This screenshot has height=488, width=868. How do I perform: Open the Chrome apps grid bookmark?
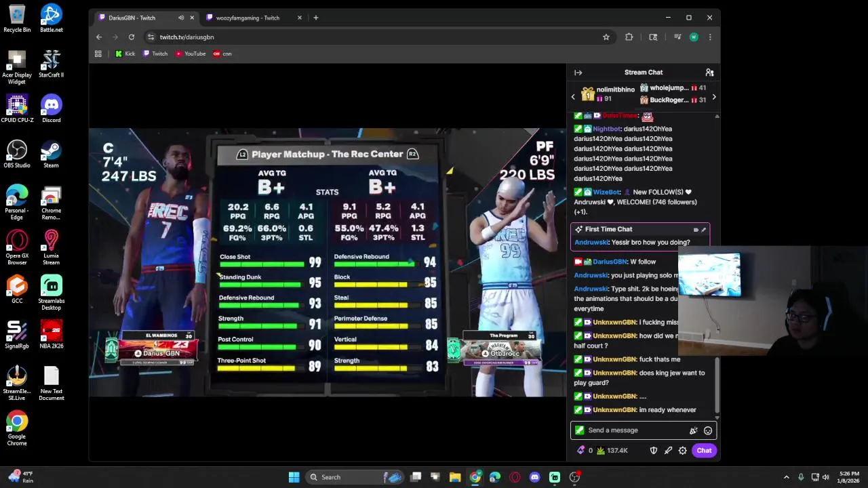pyautogui.click(x=98, y=54)
